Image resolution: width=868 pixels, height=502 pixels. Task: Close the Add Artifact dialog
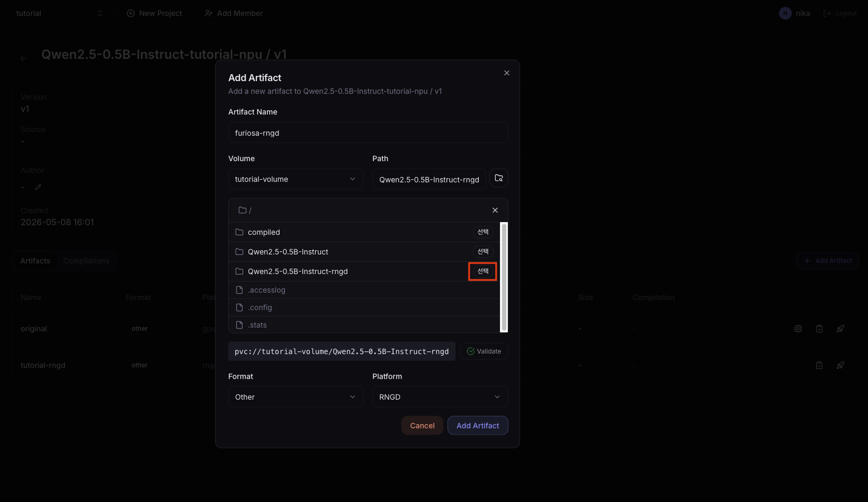coord(507,73)
